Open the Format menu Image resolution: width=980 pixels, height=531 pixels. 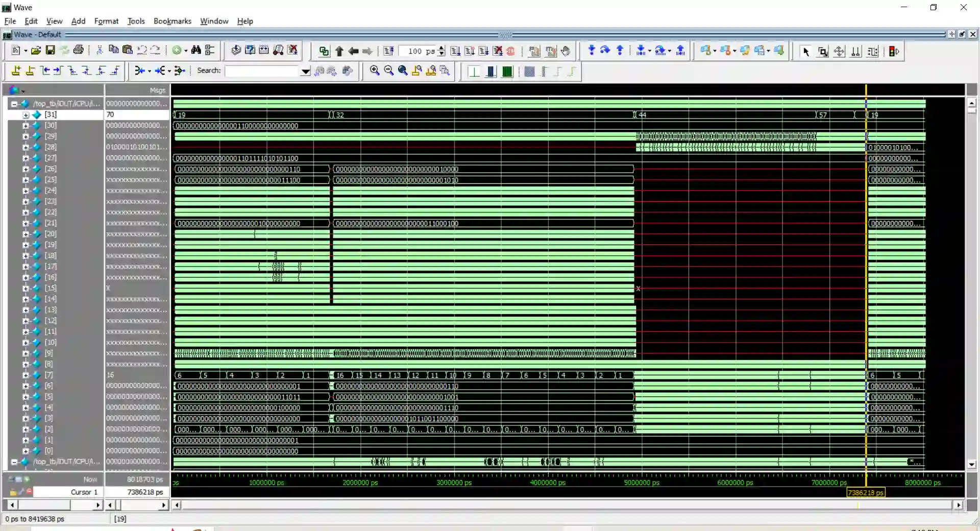pos(106,21)
